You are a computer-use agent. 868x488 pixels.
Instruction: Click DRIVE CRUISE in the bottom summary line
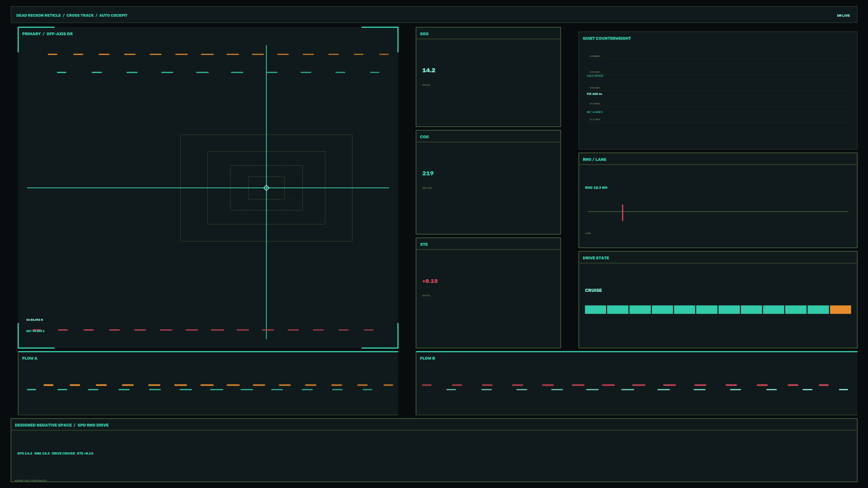[63, 453]
